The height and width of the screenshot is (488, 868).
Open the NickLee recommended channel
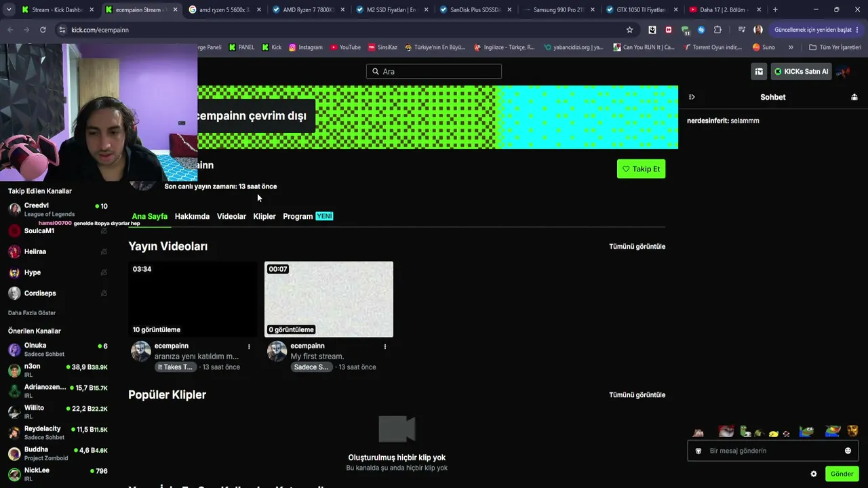pyautogui.click(x=58, y=474)
